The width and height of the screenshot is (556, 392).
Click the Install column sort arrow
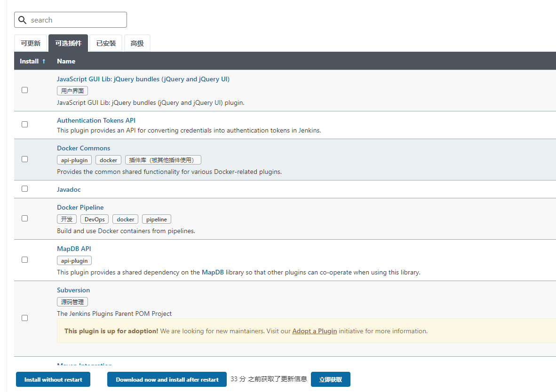(x=44, y=61)
